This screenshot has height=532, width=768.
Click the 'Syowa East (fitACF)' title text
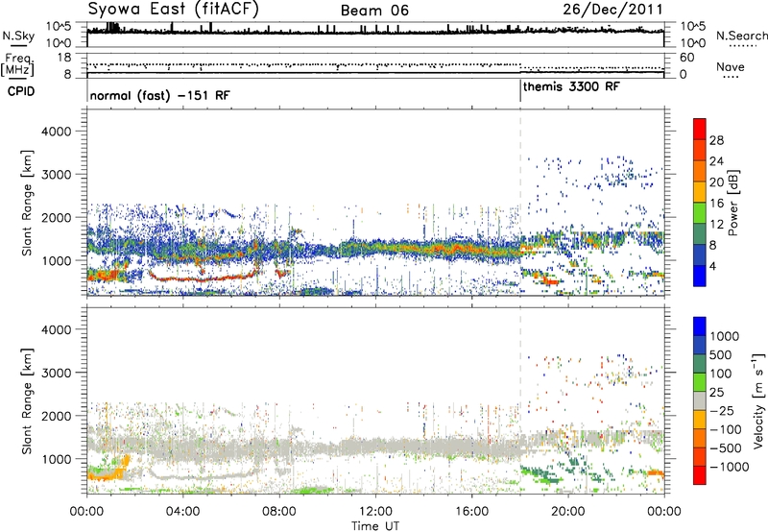click(x=173, y=9)
